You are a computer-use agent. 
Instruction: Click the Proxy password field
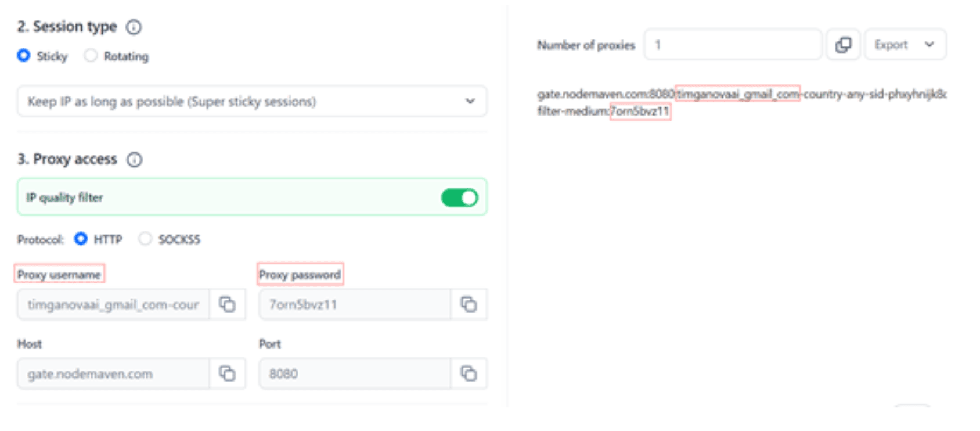click(354, 304)
